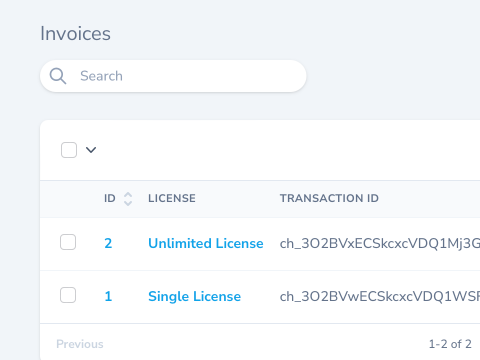Check the box for invoice 2

[x=68, y=242]
